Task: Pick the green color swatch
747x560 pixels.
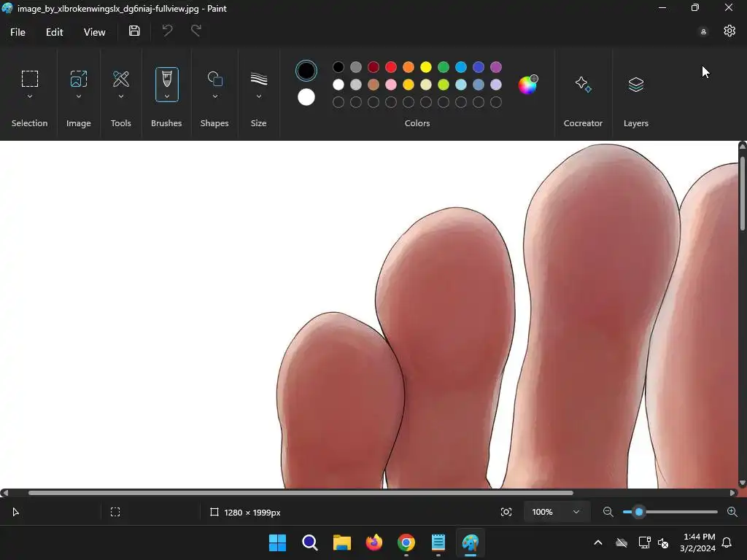Action: (x=444, y=67)
